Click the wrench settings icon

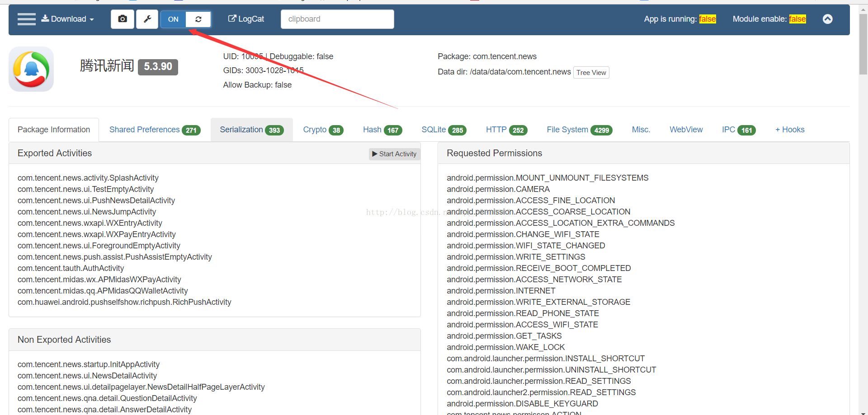point(147,19)
